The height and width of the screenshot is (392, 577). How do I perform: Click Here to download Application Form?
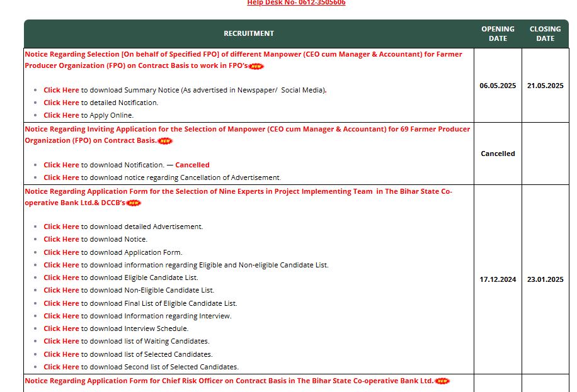click(x=61, y=252)
